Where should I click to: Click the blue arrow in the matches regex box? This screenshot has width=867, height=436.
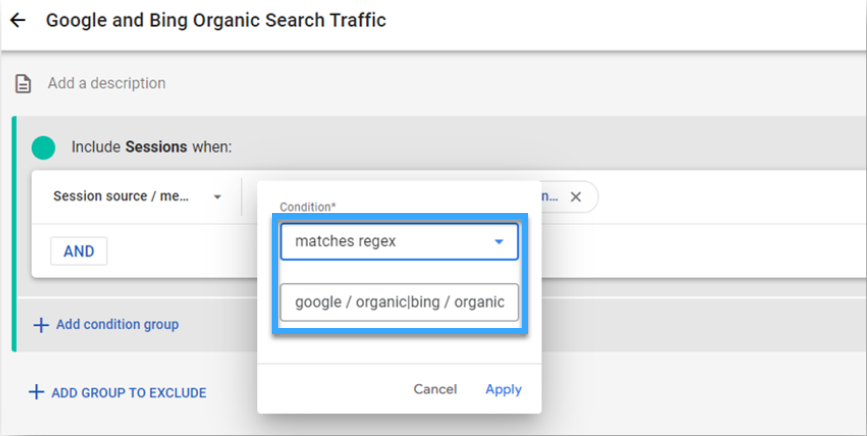[x=499, y=241]
